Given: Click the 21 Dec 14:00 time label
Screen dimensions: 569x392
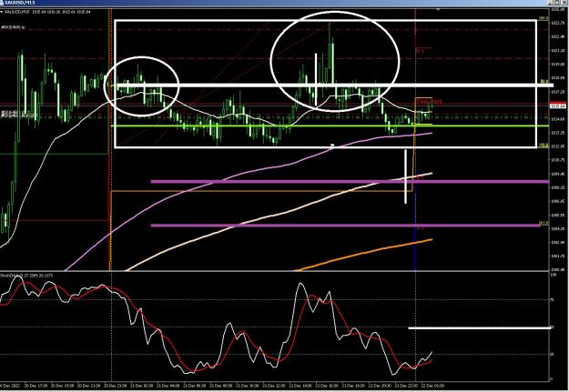Looking at the screenshot, I should click(x=300, y=386).
